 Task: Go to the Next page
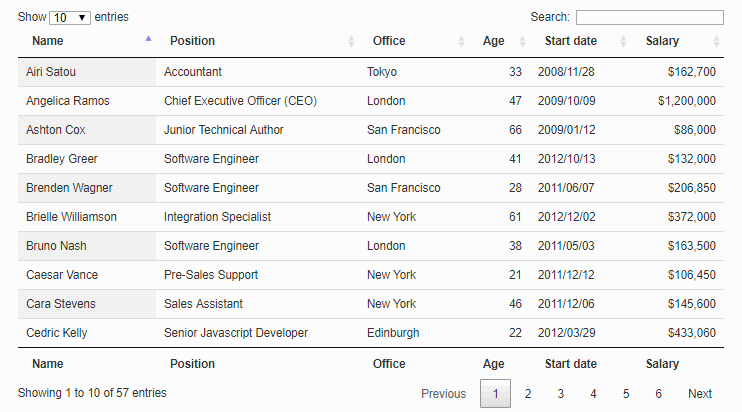click(700, 394)
